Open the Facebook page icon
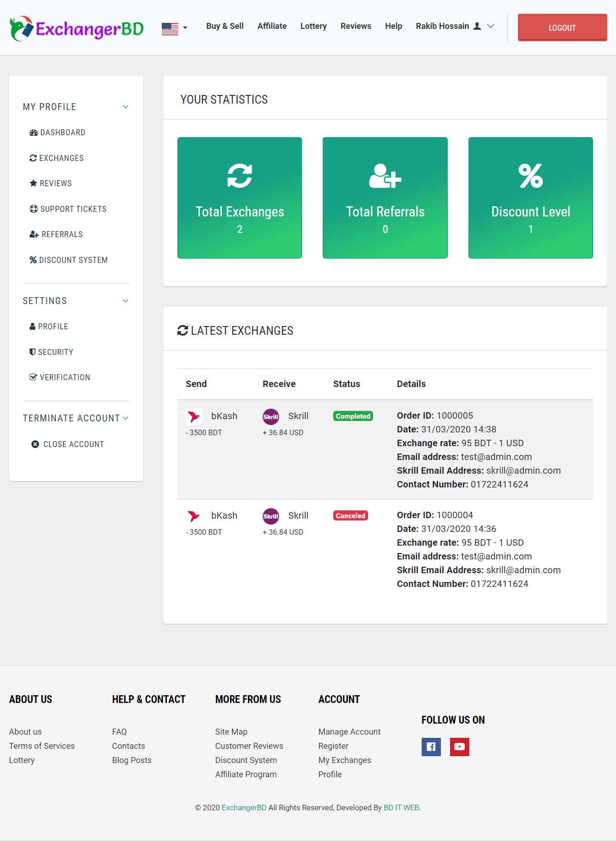The image size is (616, 841). 431,747
